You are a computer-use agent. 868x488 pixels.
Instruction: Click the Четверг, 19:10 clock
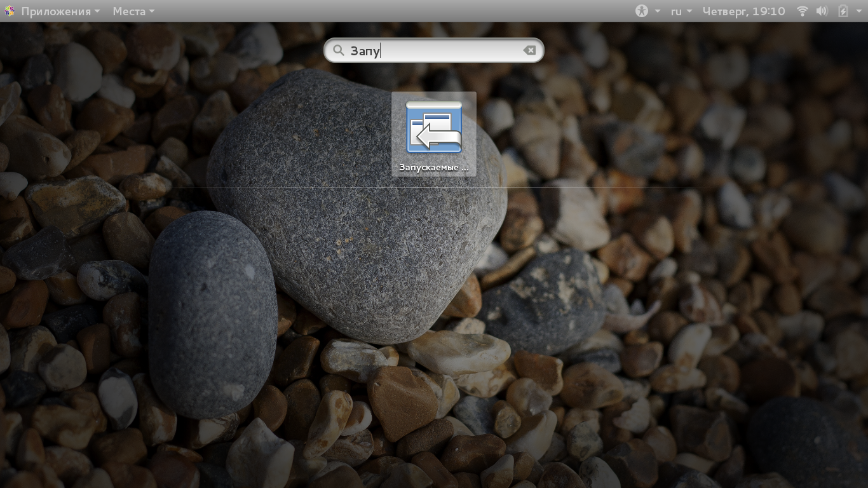744,11
